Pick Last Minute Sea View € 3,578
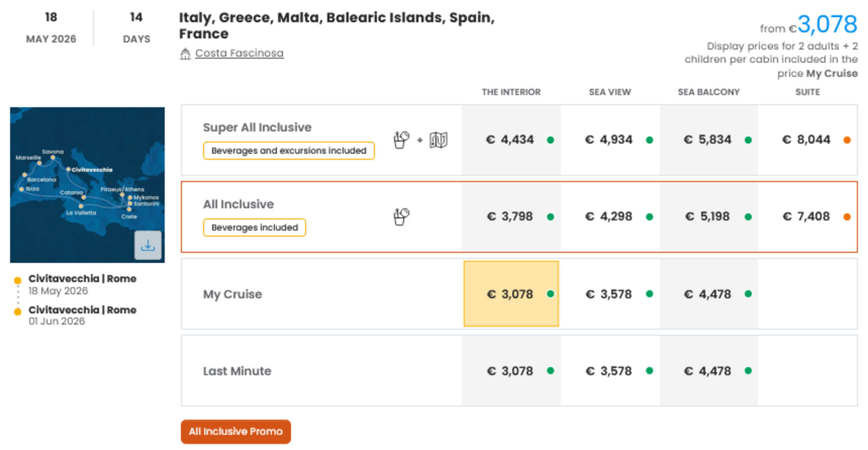Viewport: 868px width, 450px height. click(x=609, y=371)
